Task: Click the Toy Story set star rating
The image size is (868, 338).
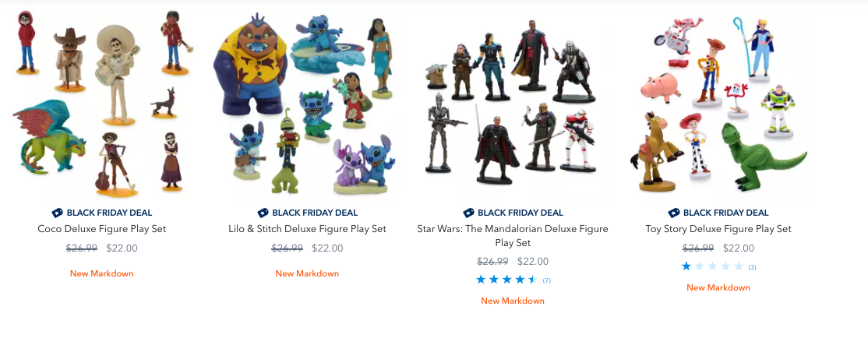Action: pos(712,266)
